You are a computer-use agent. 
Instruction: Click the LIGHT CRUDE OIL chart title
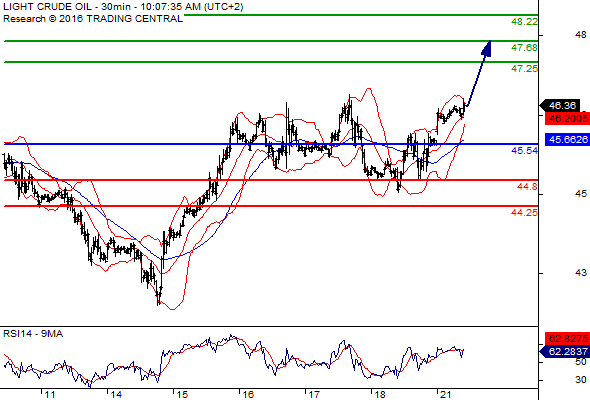click(x=47, y=7)
